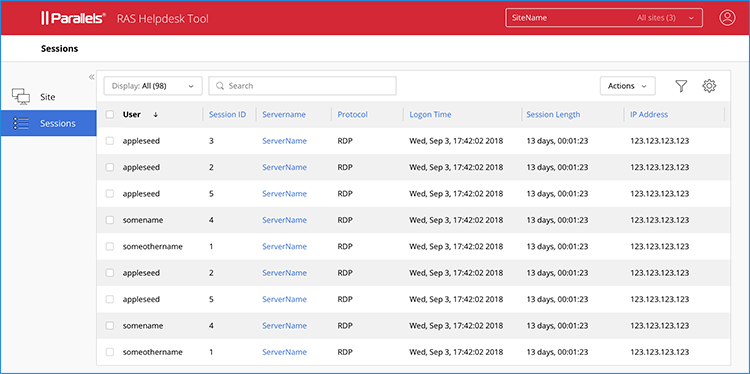Screen dimensions: 750x374
Task: Click inside the Search field
Action: tap(302, 86)
